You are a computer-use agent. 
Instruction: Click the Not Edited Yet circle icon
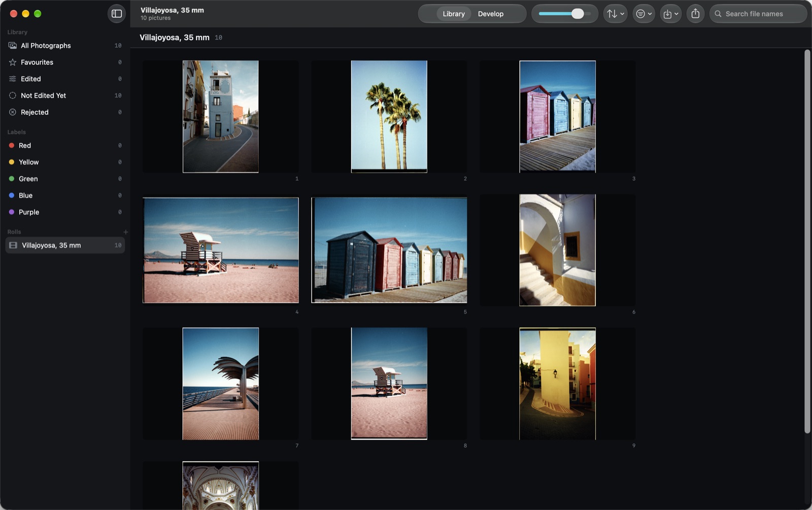[13, 95]
